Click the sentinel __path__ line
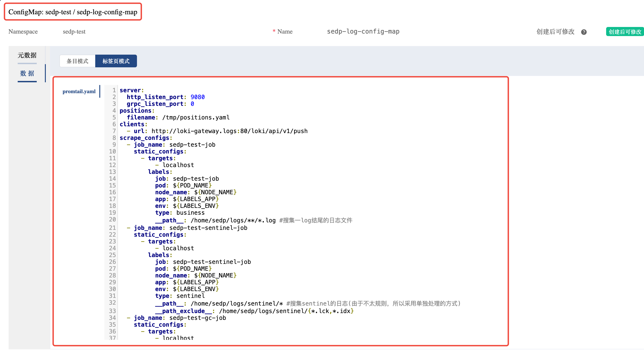Screen dimensions: 644x350 (x=308, y=304)
